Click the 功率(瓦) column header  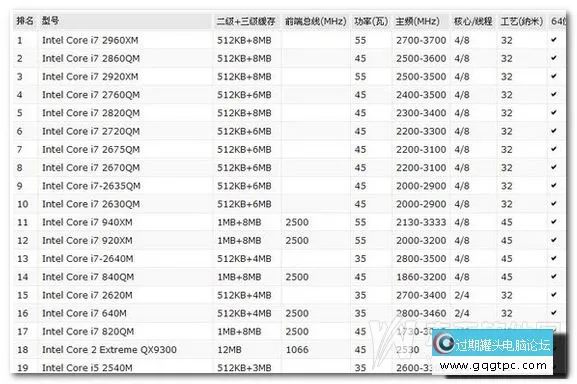(x=371, y=21)
